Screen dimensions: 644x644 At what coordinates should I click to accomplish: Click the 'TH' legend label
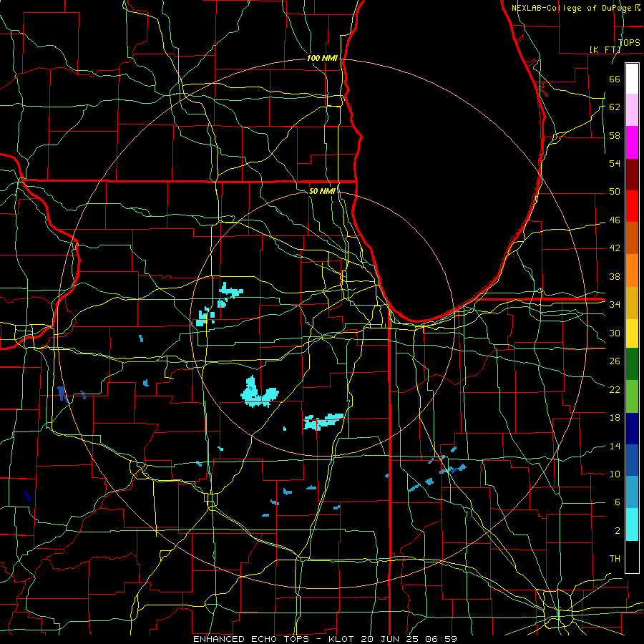click(x=615, y=559)
